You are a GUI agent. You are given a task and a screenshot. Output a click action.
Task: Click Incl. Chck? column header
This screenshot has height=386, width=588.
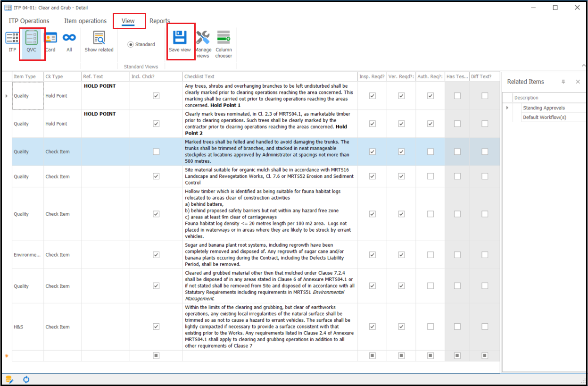coord(156,76)
